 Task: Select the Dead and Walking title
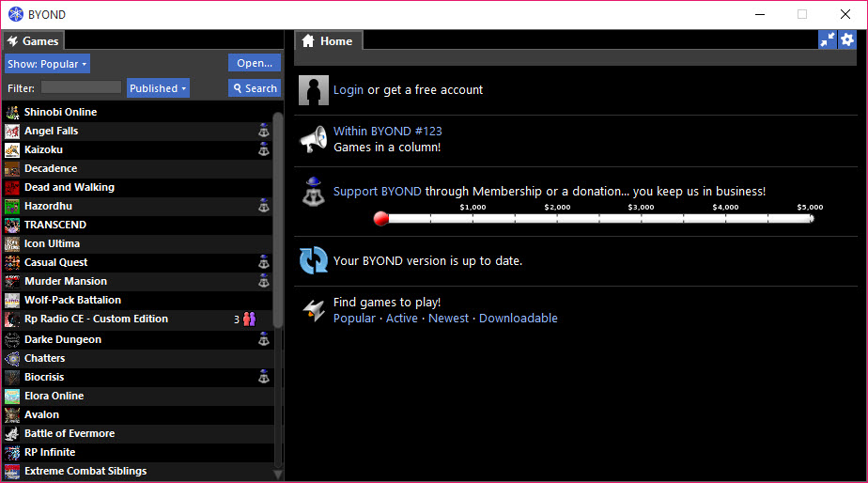(x=70, y=187)
